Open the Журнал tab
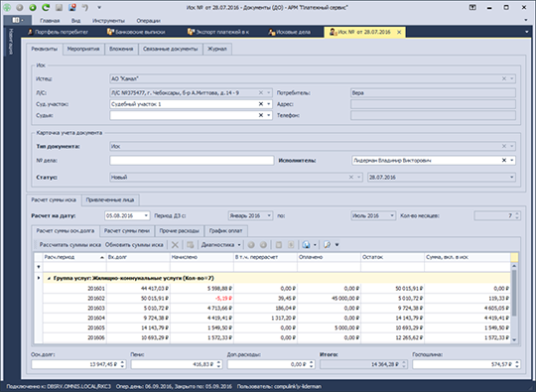536x392 pixels. [x=217, y=49]
